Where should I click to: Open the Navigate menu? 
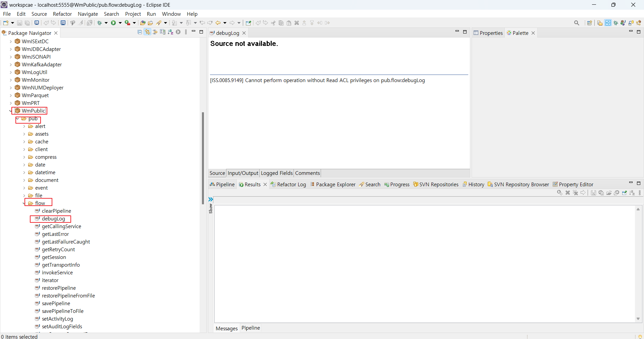88,14
